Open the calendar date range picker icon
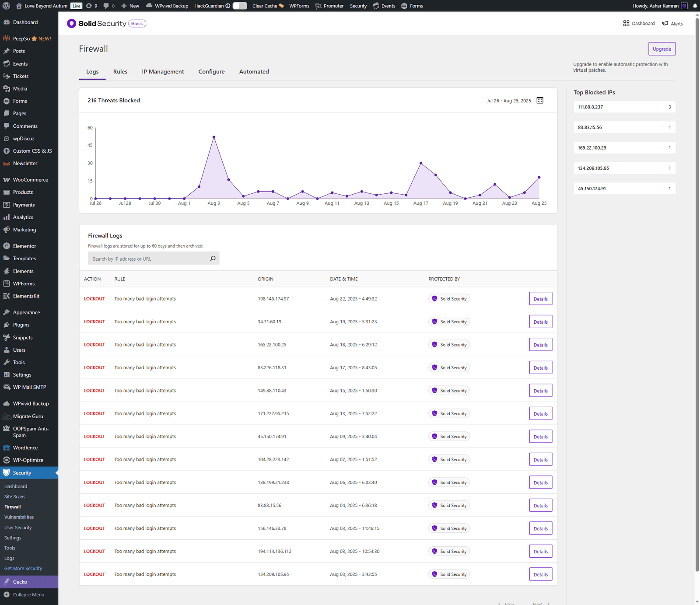 [540, 100]
